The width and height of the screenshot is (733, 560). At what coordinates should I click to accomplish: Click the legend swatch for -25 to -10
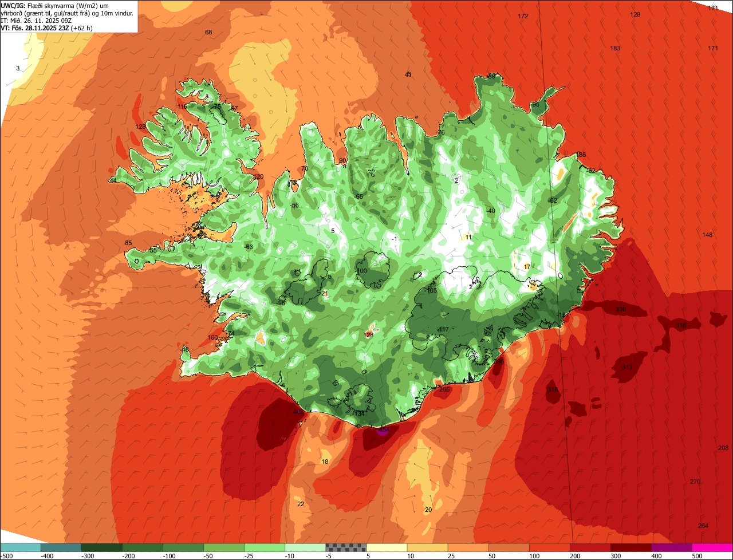point(265,547)
